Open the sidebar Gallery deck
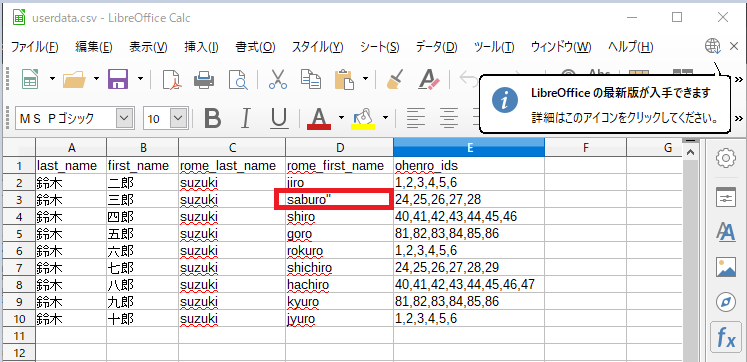747x362 pixels. [726, 267]
